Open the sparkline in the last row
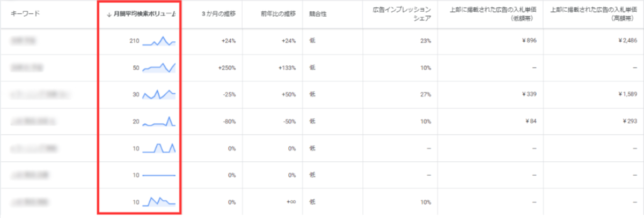Screen dimensions: 644x218 (x=159, y=202)
